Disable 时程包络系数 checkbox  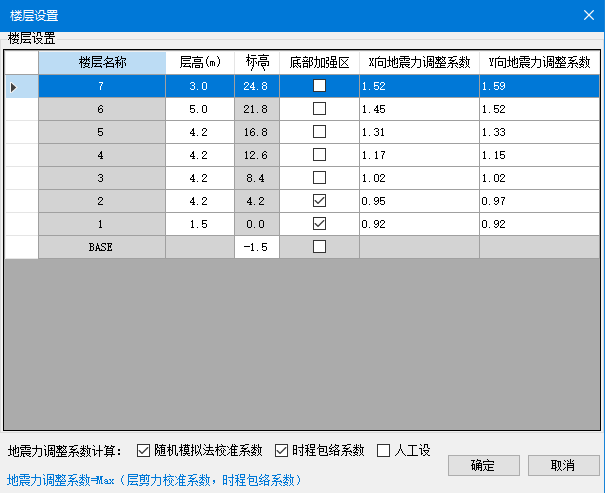pyautogui.click(x=281, y=450)
